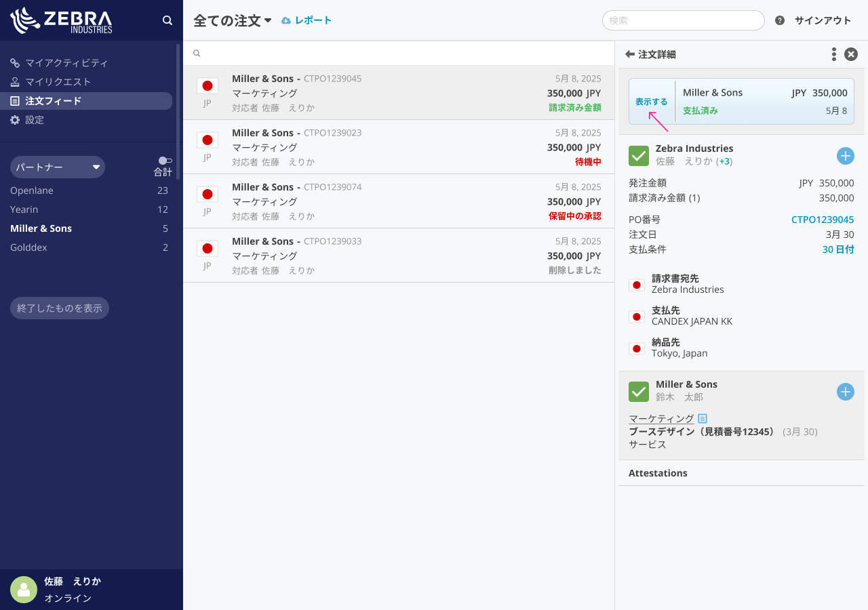Image resolution: width=868 pixels, height=610 pixels.
Task: Click the top-right 検索 input field
Action: (683, 20)
